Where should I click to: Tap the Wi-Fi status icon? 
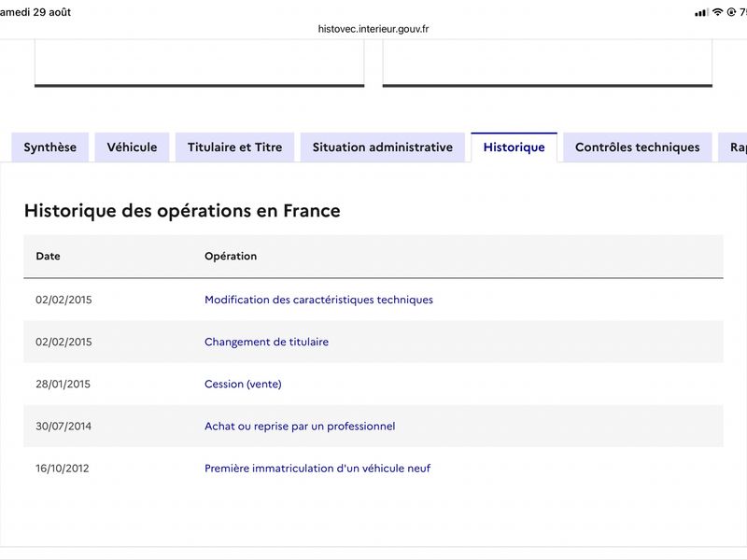717,12
